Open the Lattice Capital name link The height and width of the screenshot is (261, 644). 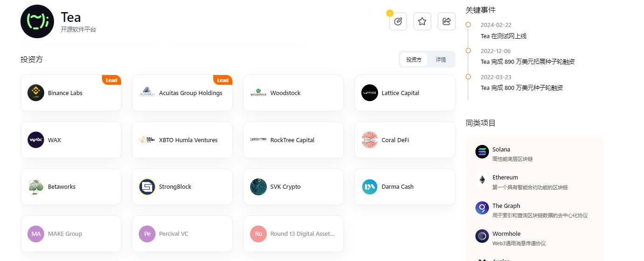pyautogui.click(x=400, y=93)
